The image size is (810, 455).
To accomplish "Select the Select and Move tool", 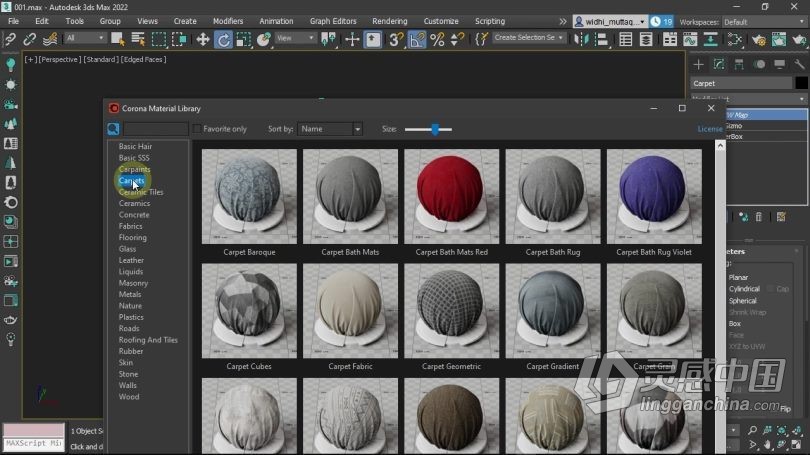I will point(202,39).
